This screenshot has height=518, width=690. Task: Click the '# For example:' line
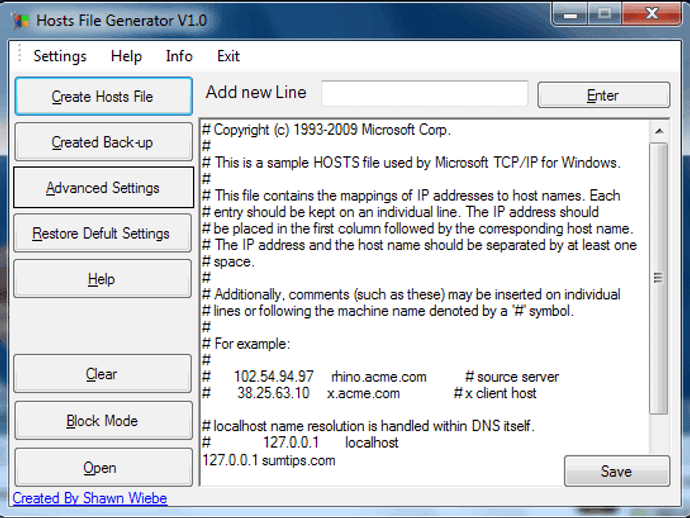pos(246,344)
